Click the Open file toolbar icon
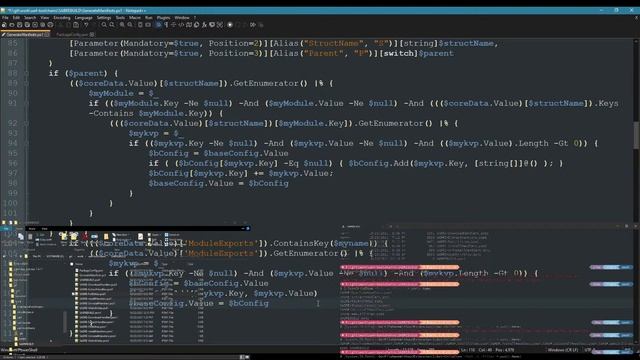Screen dimensions: 640x360 click(x=12, y=25)
